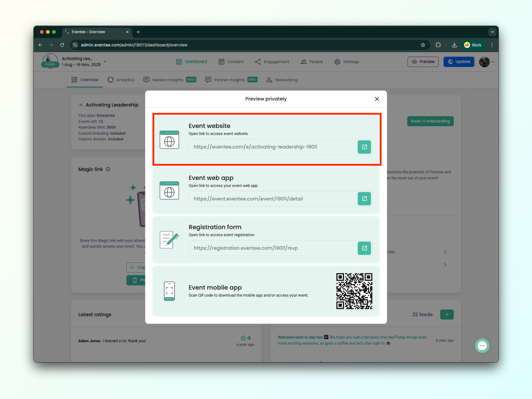The width and height of the screenshot is (532, 399).
Task: Expand the tab search dropdown
Action: 492,32
